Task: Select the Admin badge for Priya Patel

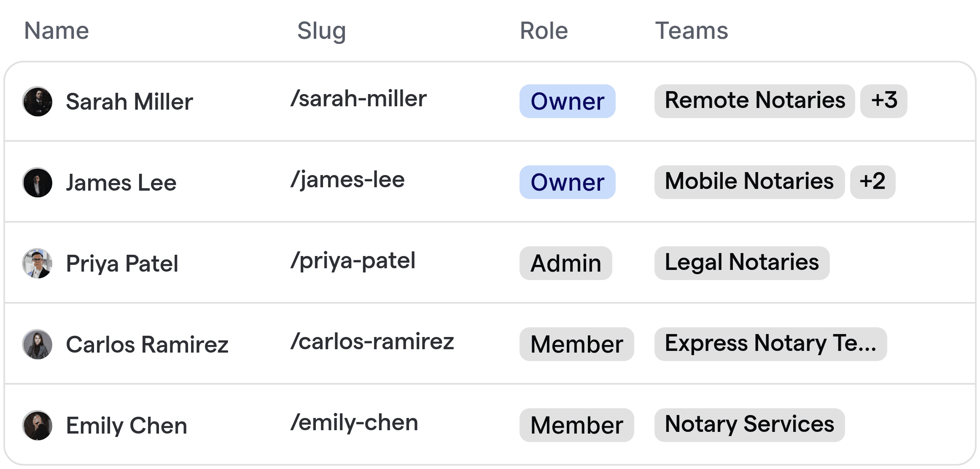Action: [x=565, y=263]
